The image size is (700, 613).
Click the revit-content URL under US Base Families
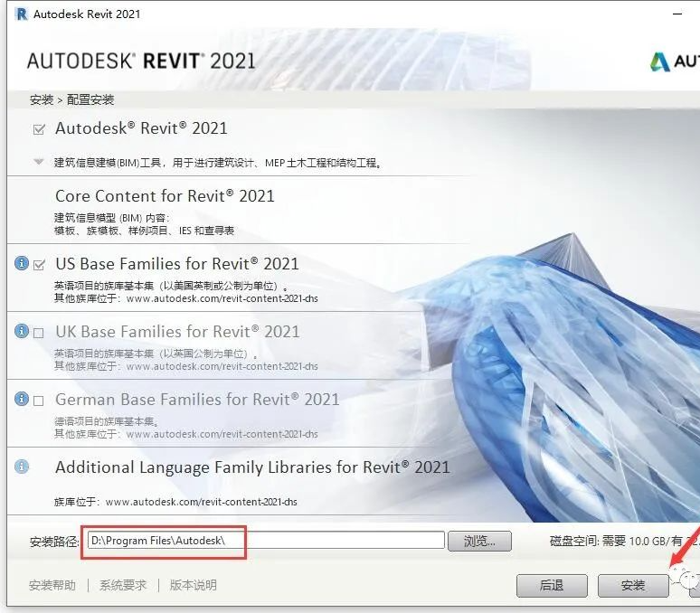pos(222,298)
